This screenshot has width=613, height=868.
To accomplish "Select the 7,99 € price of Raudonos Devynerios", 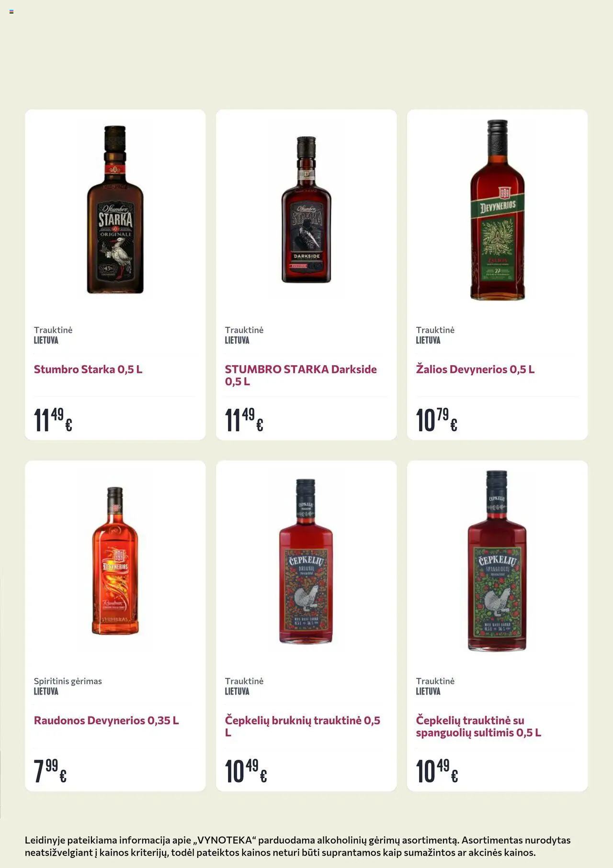I will (x=50, y=771).
